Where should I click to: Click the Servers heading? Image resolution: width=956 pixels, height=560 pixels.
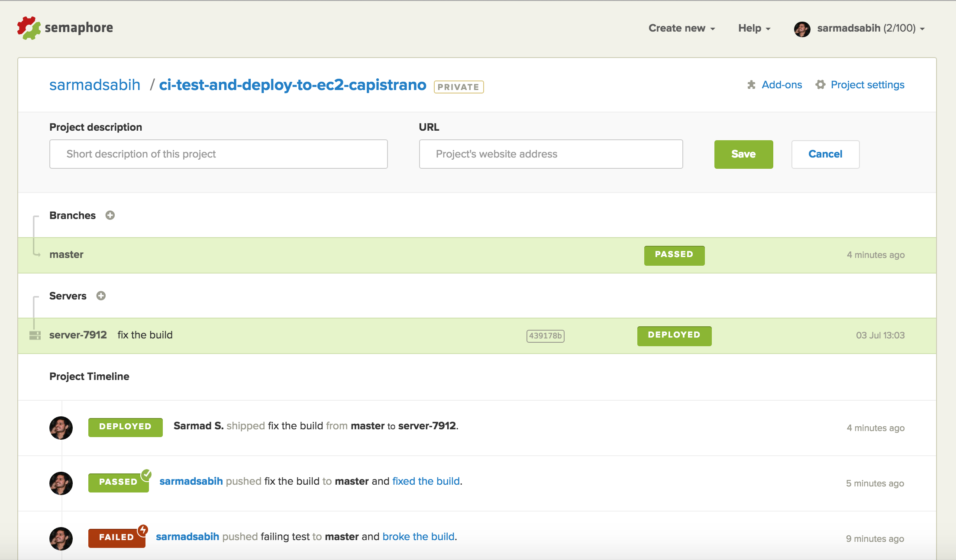pos(68,296)
